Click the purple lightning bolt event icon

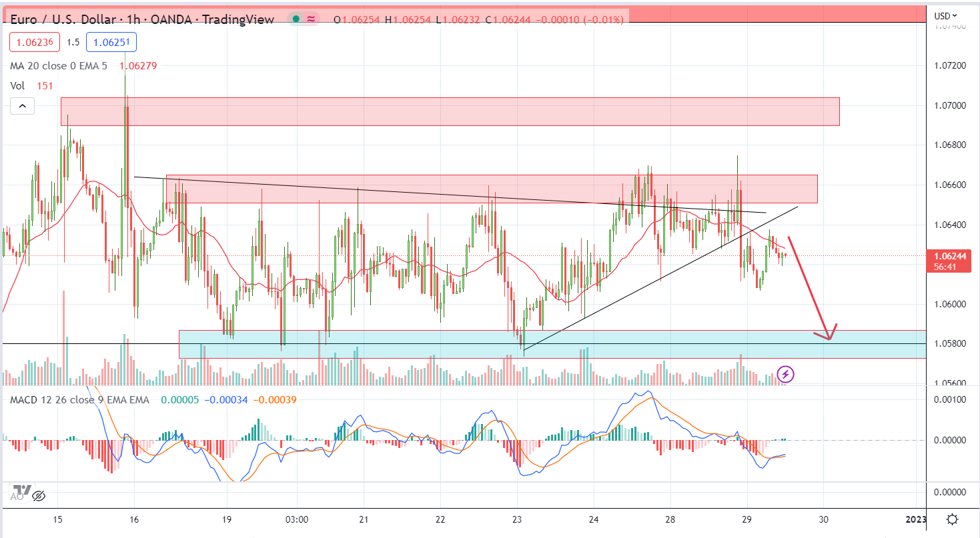786,374
